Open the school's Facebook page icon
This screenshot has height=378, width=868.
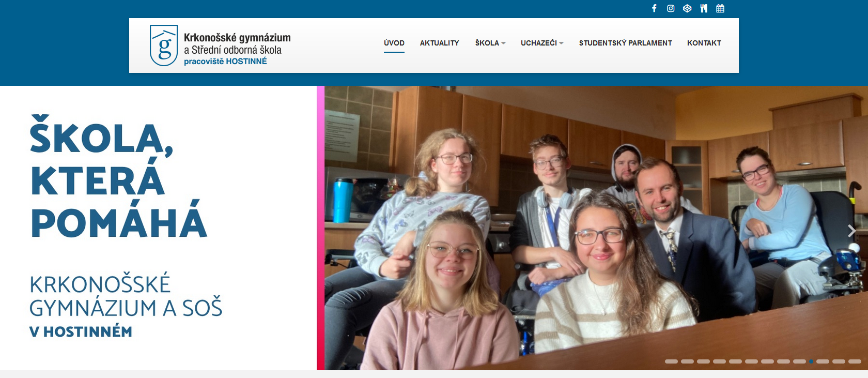(654, 8)
